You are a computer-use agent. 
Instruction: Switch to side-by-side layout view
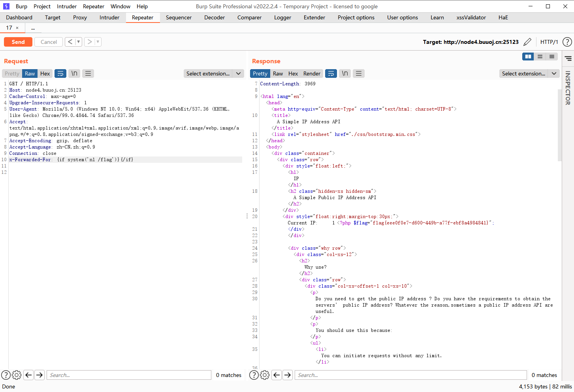pos(528,57)
